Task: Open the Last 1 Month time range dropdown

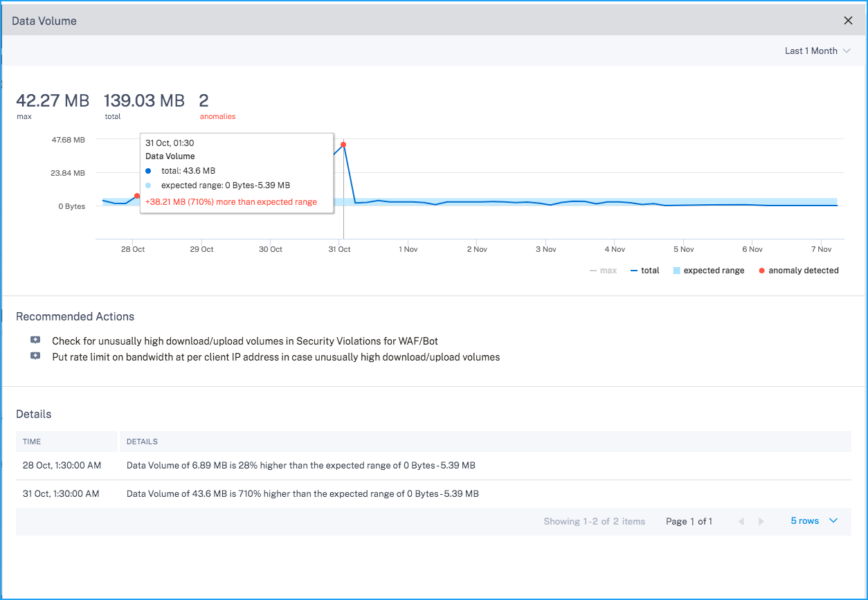Action: pos(817,51)
